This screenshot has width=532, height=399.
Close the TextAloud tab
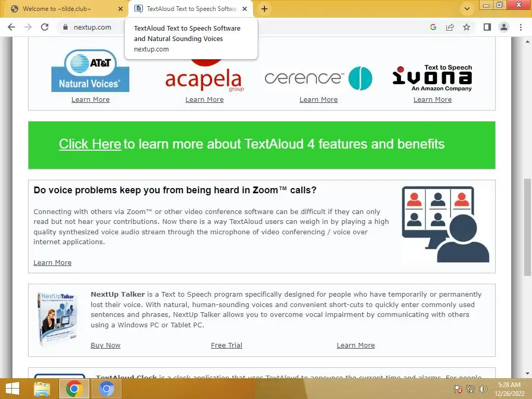245,9
